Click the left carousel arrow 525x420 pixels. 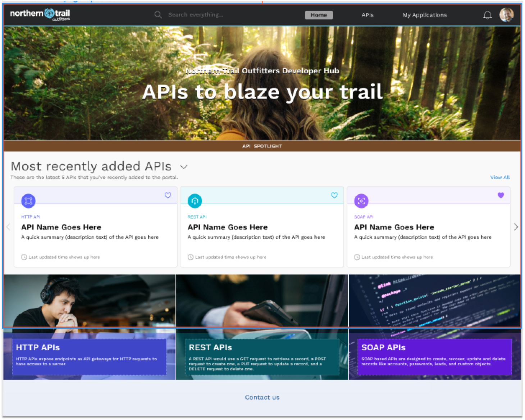point(9,227)
